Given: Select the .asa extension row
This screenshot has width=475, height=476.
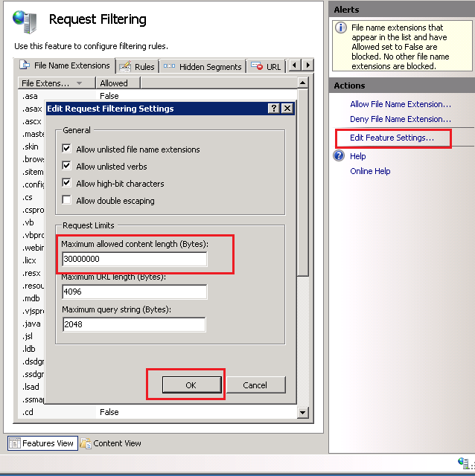Looking at the screenshot, I should click(157, 96).
